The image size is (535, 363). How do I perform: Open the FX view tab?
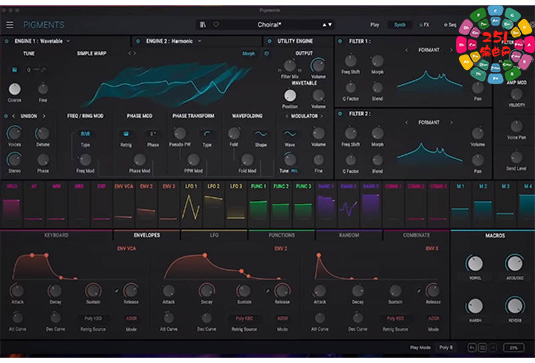pyautogui.click(x=426, y=25)
